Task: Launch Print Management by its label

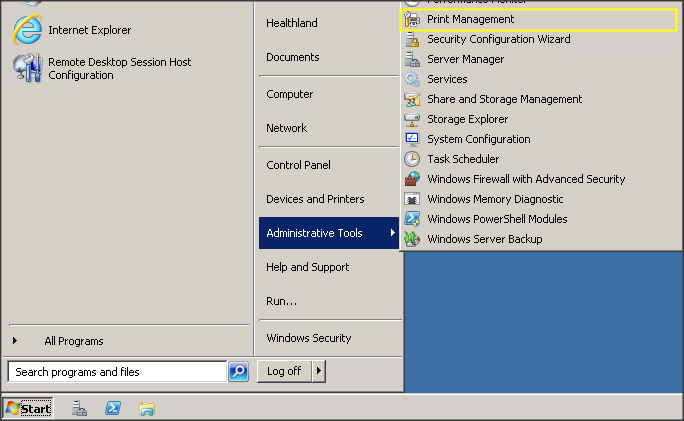Action: pos(470,19)
